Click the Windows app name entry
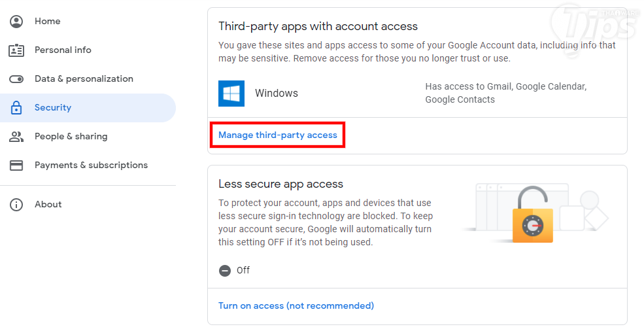 pos(277,94)
